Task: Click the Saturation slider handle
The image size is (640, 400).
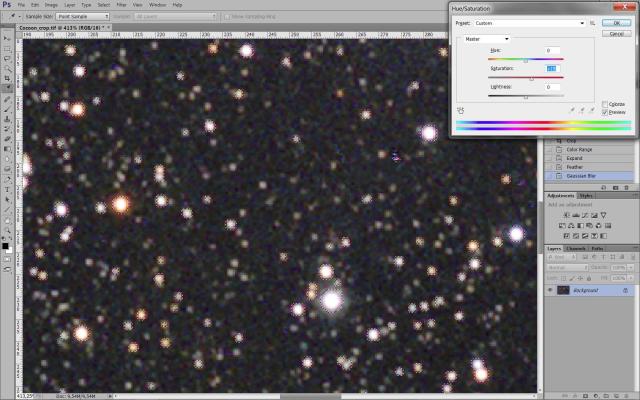Action: 532,78
